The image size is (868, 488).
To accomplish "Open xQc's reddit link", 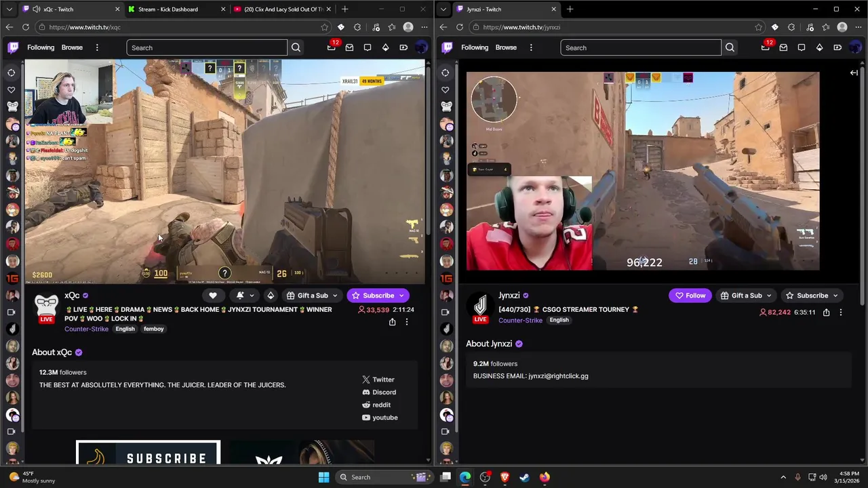I will (376, 405).
